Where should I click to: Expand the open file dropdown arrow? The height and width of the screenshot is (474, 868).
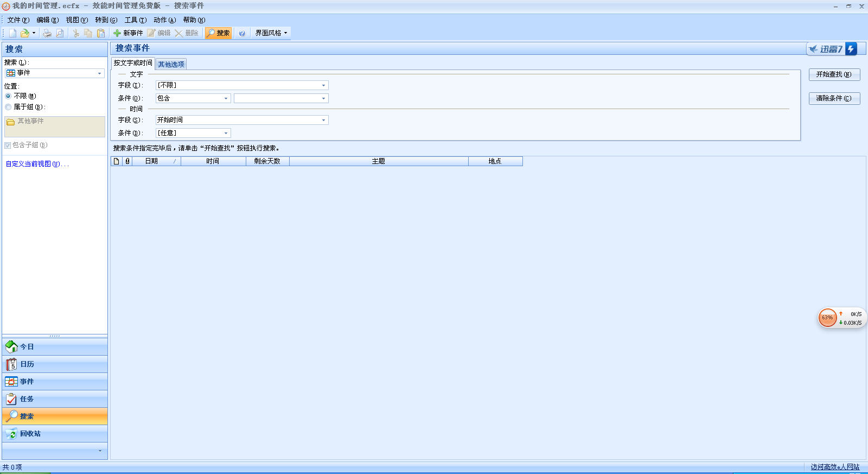pyautogui.click(x=34, y=33)
